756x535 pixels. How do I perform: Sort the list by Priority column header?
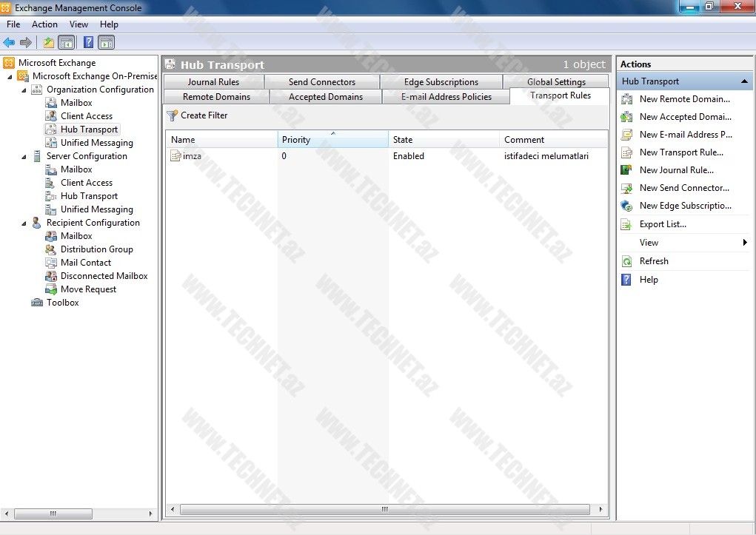[x=332, y=140]
